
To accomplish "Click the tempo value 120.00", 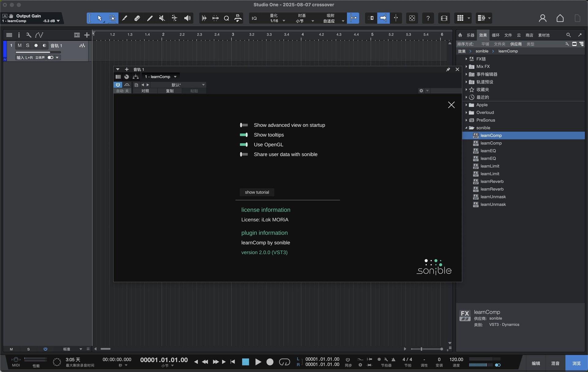I will click(456, 359).
